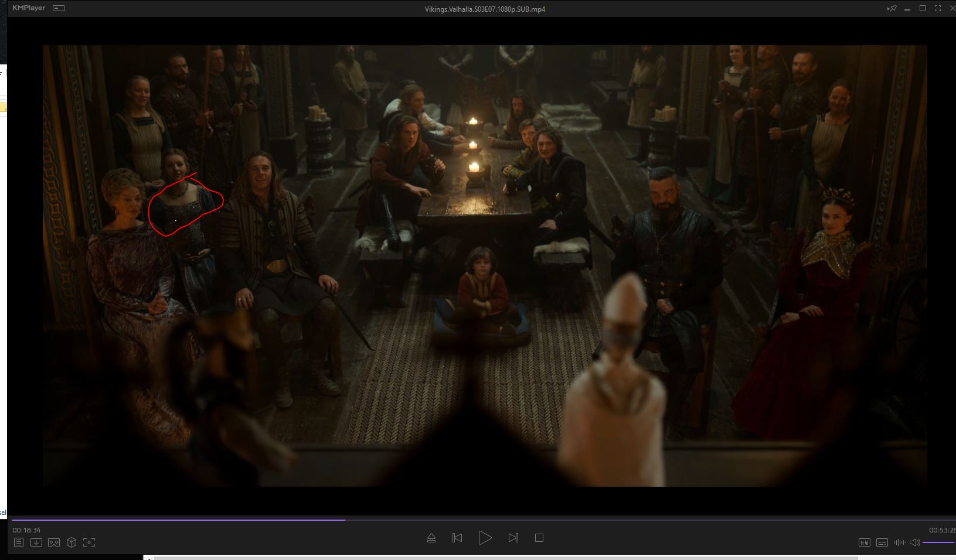The image size is (956, 560).
Task: Open the 3D cube settings icon
Action: coord(72,542)
